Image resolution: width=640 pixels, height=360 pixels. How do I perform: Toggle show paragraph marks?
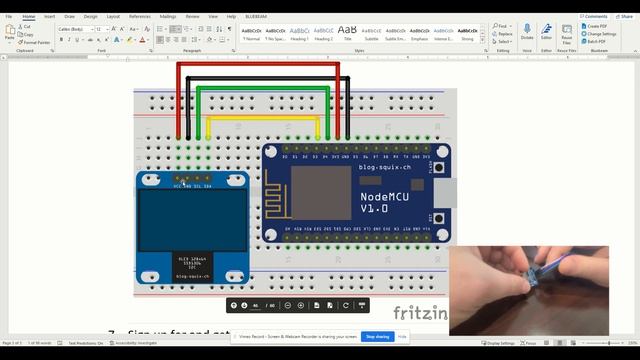click(x=229, y=29)
